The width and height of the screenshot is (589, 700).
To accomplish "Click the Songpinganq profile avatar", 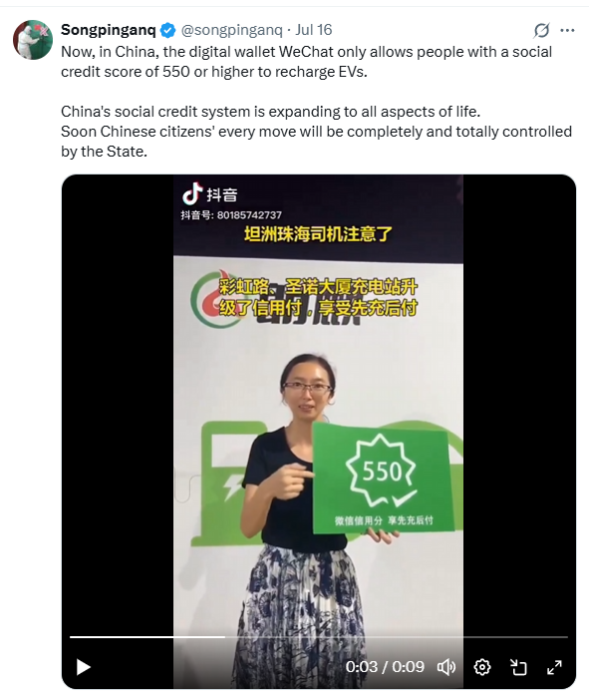I will point(33,40).
